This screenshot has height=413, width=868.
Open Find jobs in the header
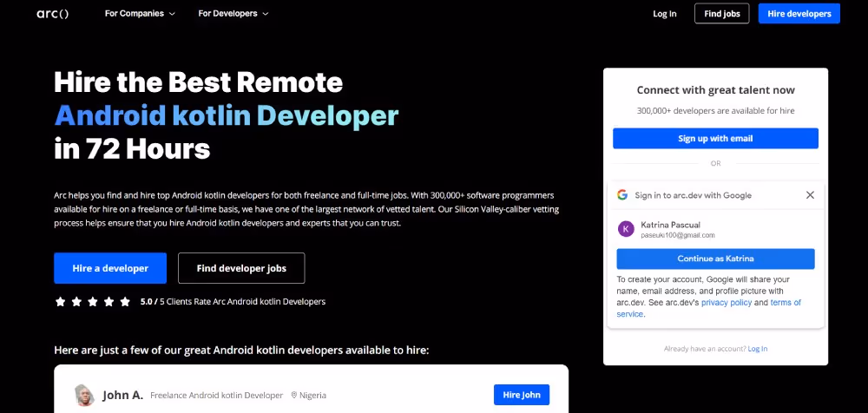(x=722, y=14)
